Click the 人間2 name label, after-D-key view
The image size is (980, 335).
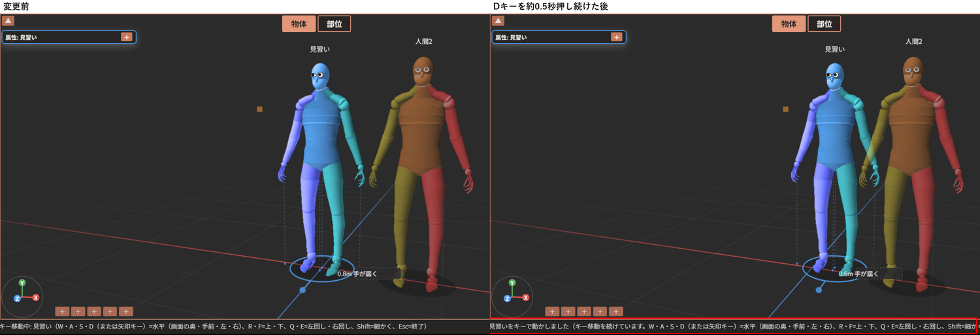(913, 41)
